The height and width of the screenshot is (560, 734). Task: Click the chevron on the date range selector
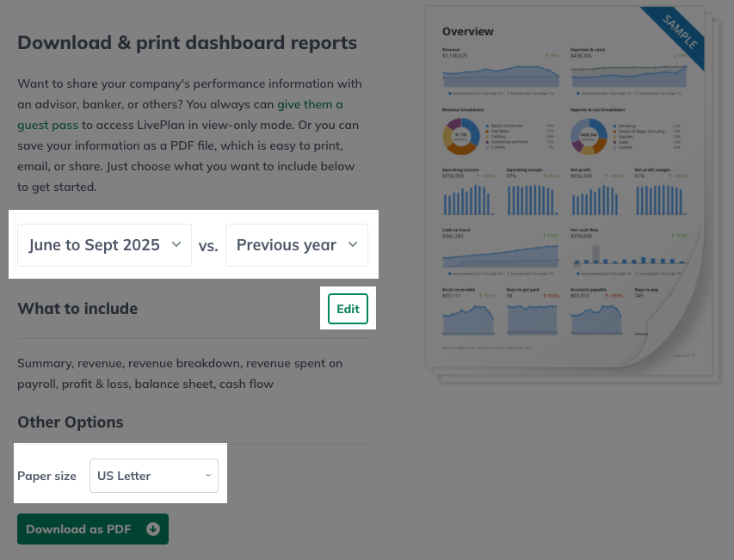click(176, 244)
